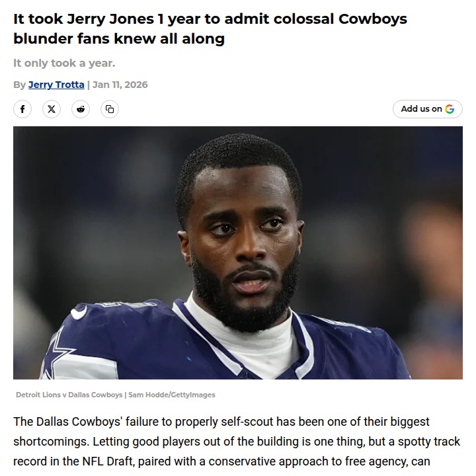Click paragraph line starting 'The Dallas Cowboys' failure'
Image resolution: width=476 pixels, height=476 pixels.
tap(221, 422)
